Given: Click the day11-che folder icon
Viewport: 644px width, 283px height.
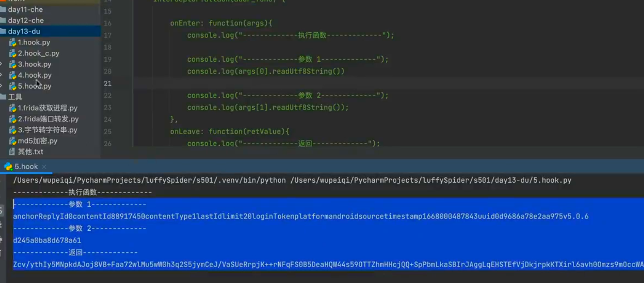Looking at the screenshot, I should click(4, 10).
